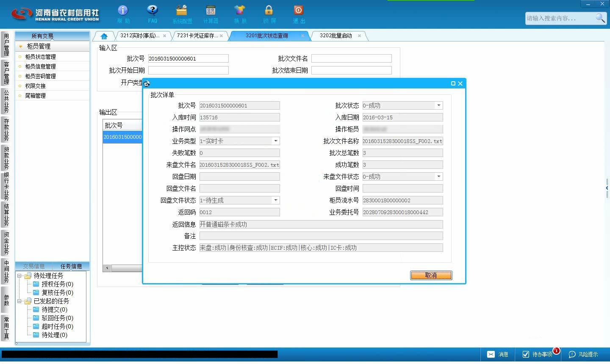This screenshot has width=610, height=364.
Task: Select 复核任务(0) in task tree
Action: tap(57, 292)
